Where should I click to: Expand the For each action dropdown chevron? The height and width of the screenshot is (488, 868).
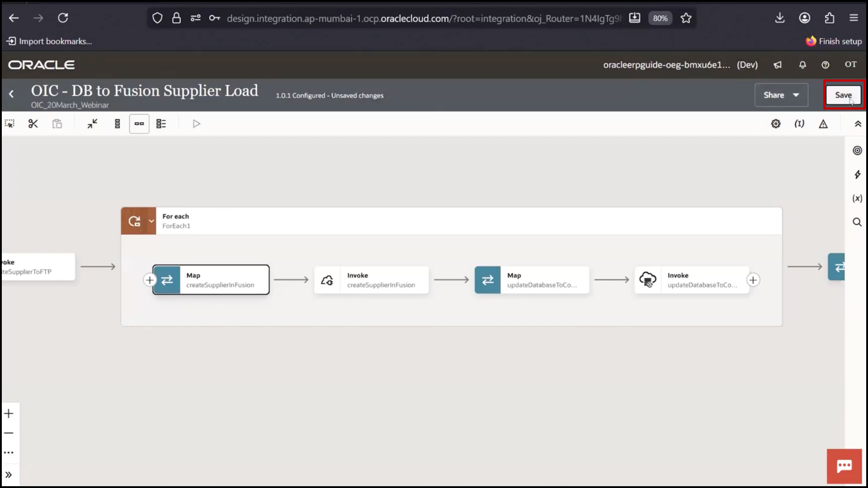(151, 221)
